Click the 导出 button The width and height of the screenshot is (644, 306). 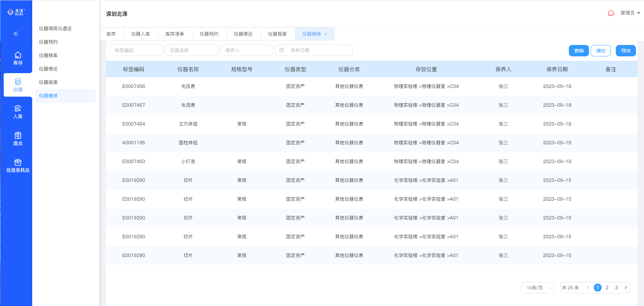point(626,51)
